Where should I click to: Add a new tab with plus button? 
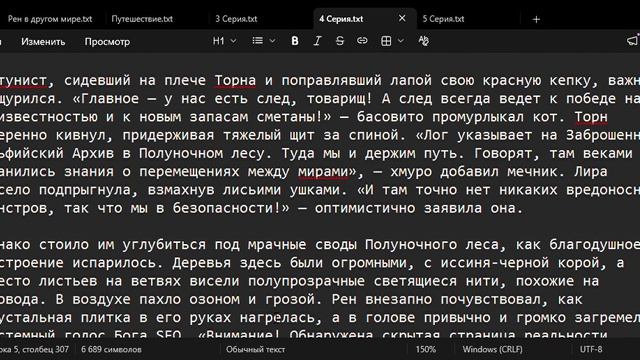click(x=536, y=19)
